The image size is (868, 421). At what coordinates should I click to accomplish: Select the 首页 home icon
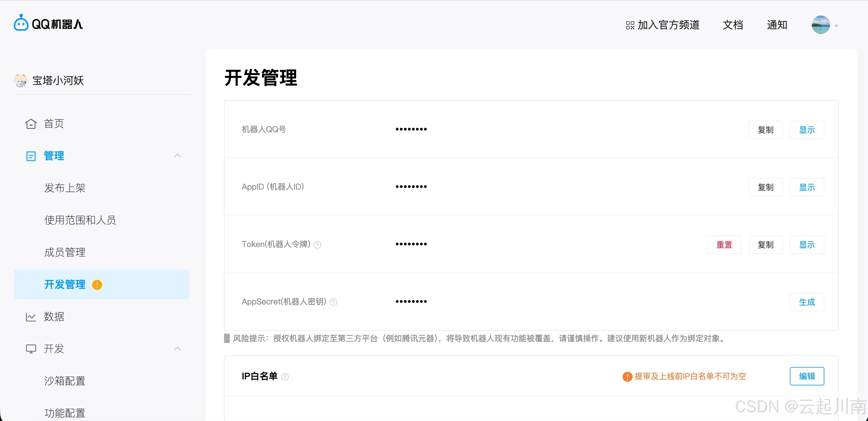pos(31,123)
